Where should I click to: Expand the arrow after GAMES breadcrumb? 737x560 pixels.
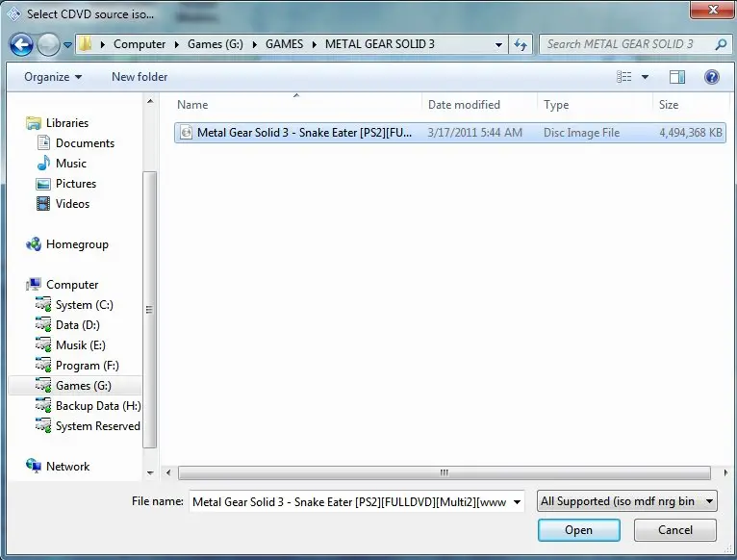tap(315, 44)
